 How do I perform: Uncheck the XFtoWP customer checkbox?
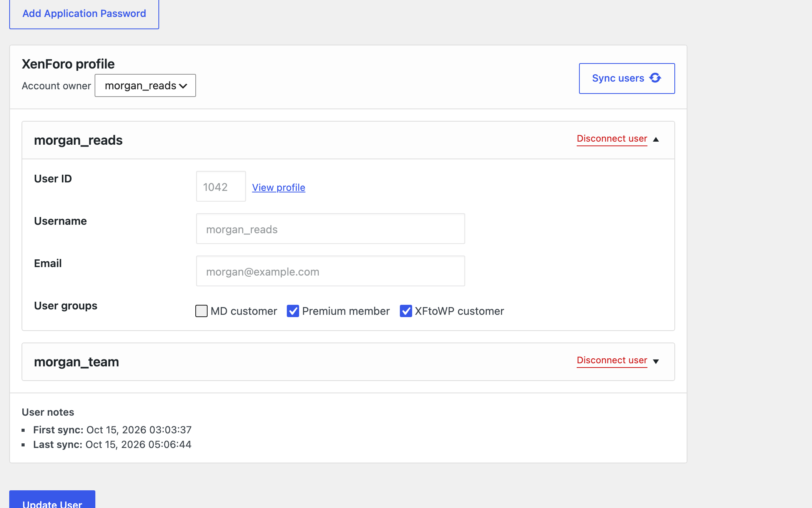[x=406, y=311]
